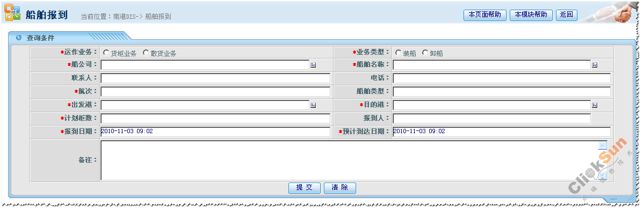Open lookup icon beside 出发港 field
Viewport: 644px width, 211px height.
pyautogui.click(x=313, y=105)
